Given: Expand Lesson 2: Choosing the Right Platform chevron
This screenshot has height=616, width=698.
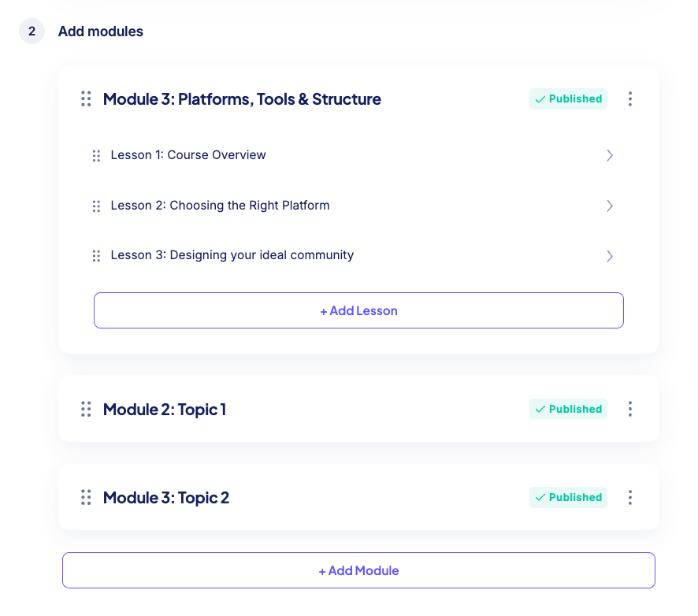Looking at the screenshot, I should click(x=610, y=206).
